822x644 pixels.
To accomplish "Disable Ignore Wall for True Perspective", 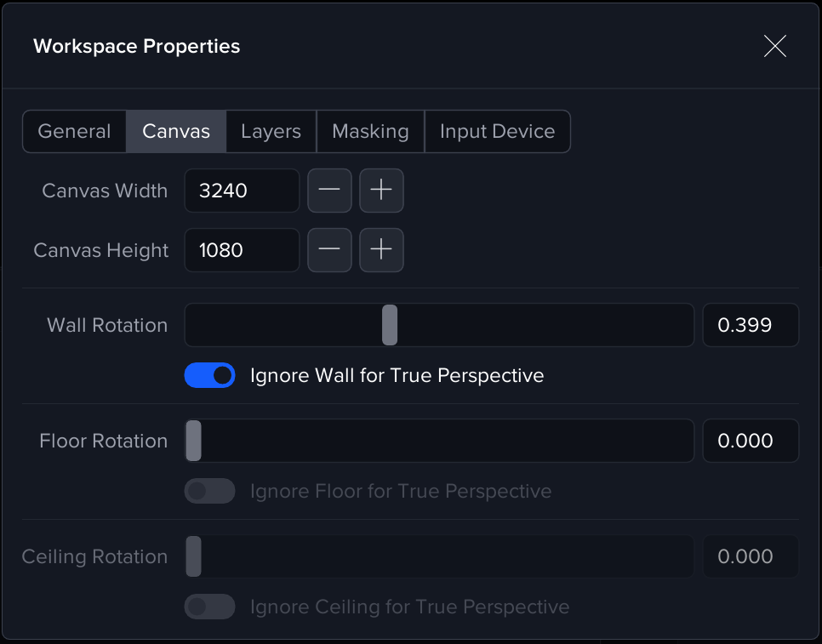I will [210, 375].
